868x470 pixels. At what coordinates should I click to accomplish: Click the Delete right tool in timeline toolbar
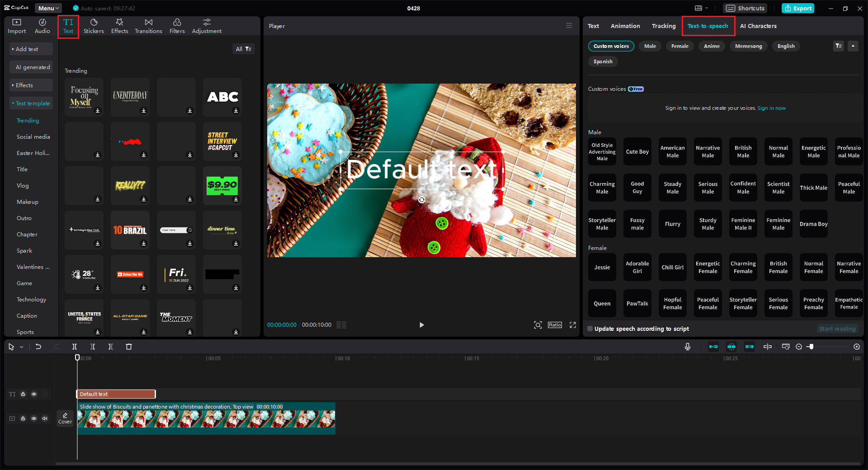(x=111, y=347)
